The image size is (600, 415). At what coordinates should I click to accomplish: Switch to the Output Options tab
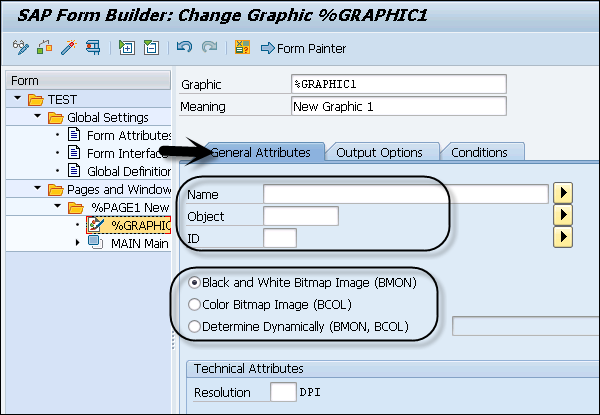pos(379,152)
